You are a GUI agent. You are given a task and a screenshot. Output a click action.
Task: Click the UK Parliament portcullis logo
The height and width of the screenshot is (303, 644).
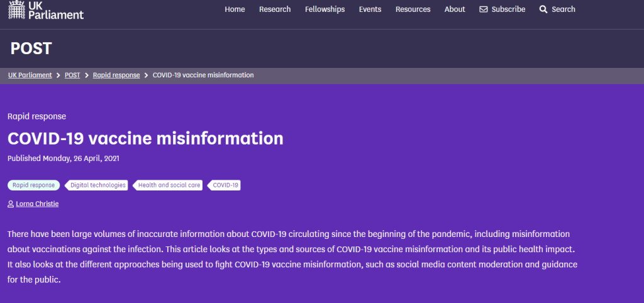(x=17, y=9)
